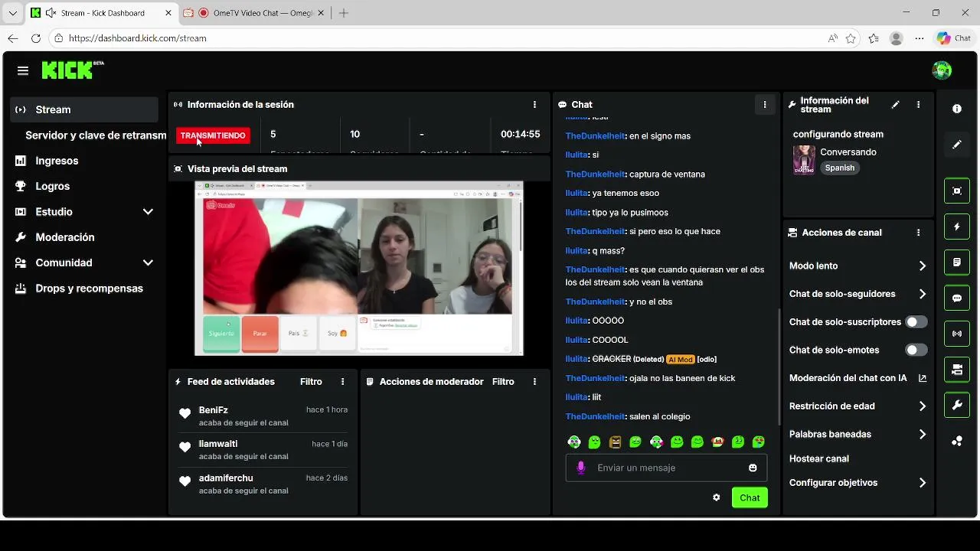Open a new browser tab
The height and width of the screenshot is (551, 980).
pyautogui.click(x=344, y=13)
